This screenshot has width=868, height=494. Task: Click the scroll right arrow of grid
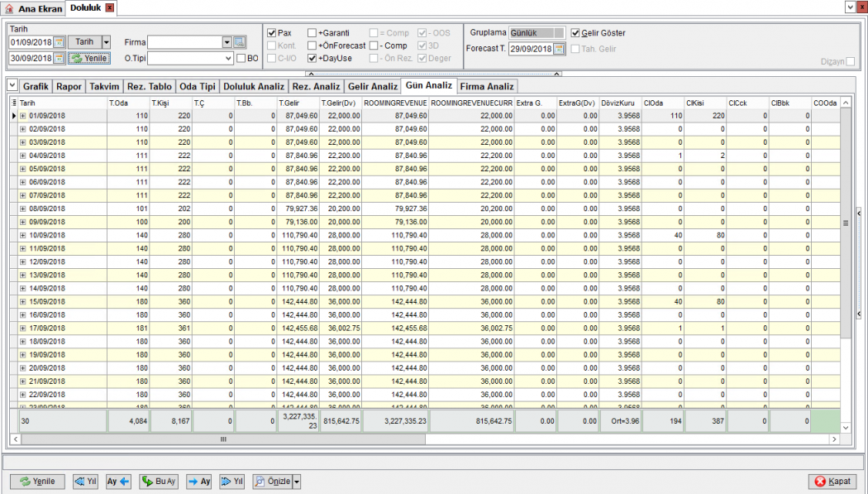pyautogui.click(x=834, y=439)
